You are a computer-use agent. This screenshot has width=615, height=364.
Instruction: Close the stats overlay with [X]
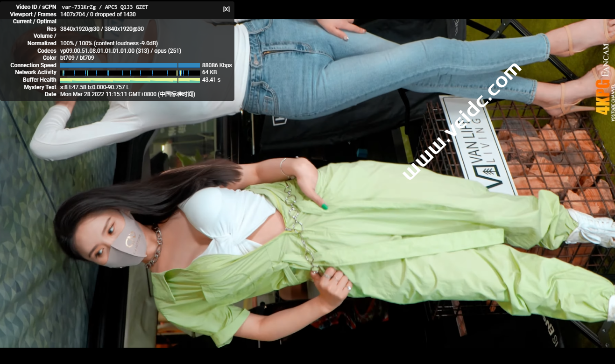coord(226,9)
